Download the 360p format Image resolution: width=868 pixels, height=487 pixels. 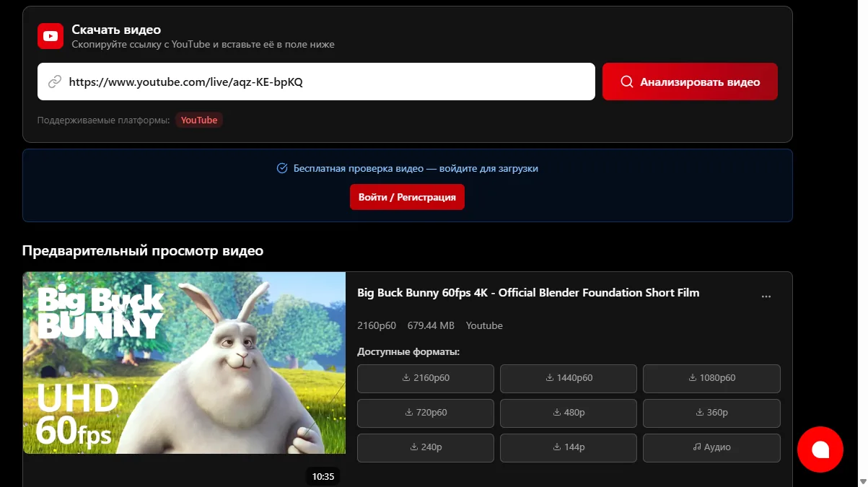pyautogui.click(x=711, y=413)
